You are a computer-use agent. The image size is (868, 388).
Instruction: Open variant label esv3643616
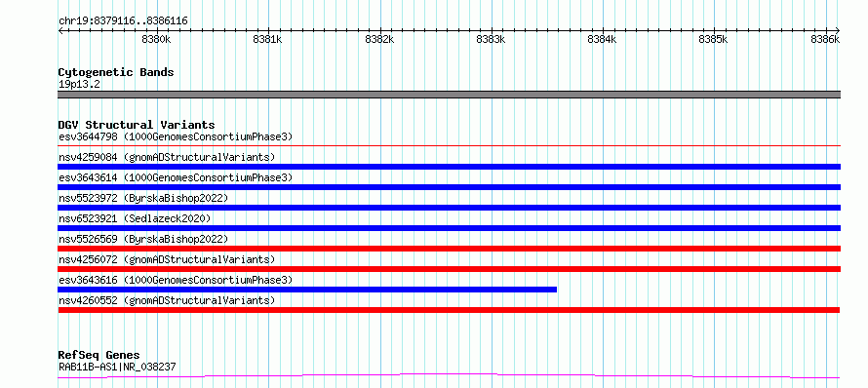click(176, 280)
